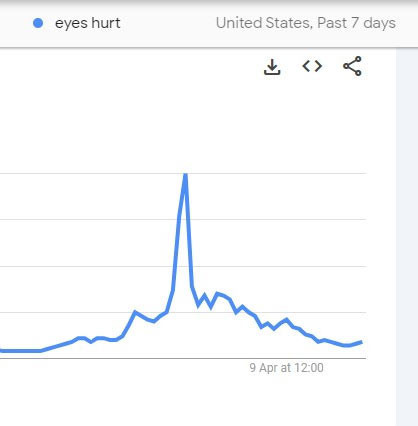Open the United States, Past 7 days filter
Image resolution: width=418 pixels, height=426 pixels.
tap(306, 23)
